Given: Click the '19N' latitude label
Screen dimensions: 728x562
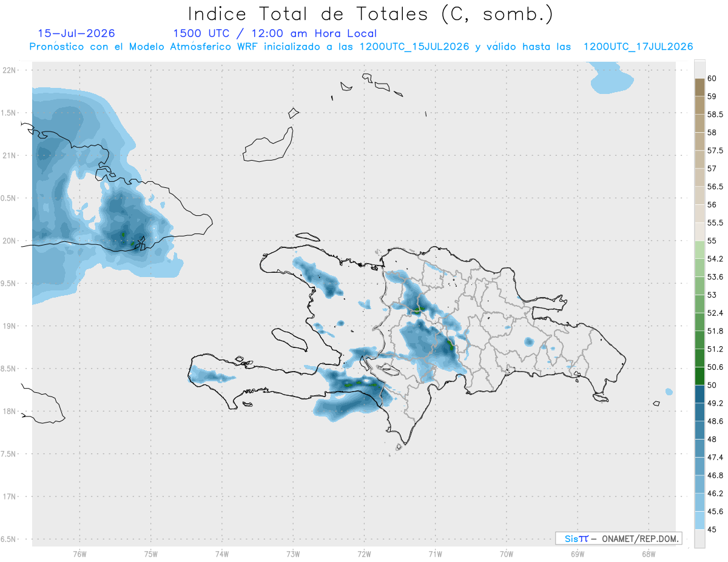Looking at the screenshot, I should 10,326.
